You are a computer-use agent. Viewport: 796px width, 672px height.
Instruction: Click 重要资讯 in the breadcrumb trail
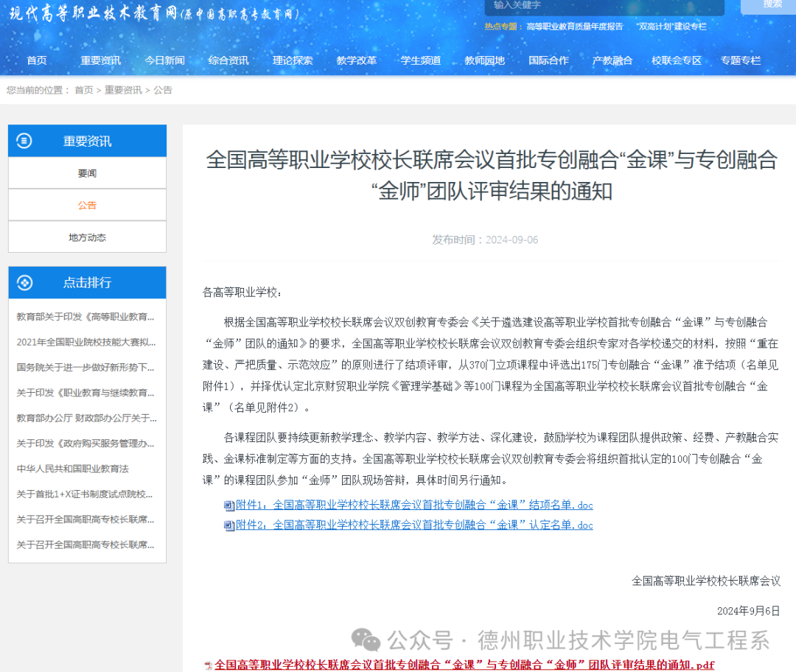(123, 89)
